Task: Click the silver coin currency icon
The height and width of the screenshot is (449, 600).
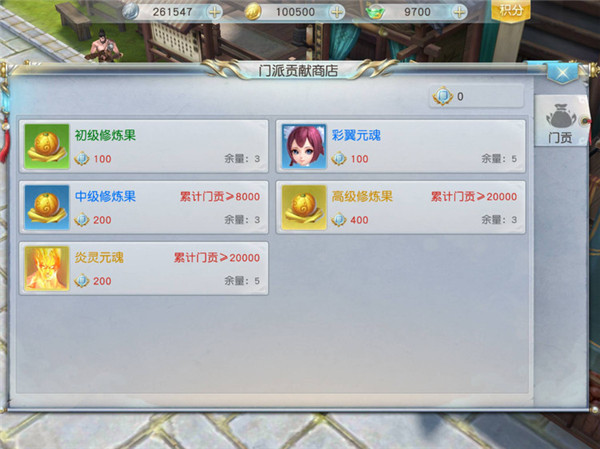Action: (x=130, y=11)
